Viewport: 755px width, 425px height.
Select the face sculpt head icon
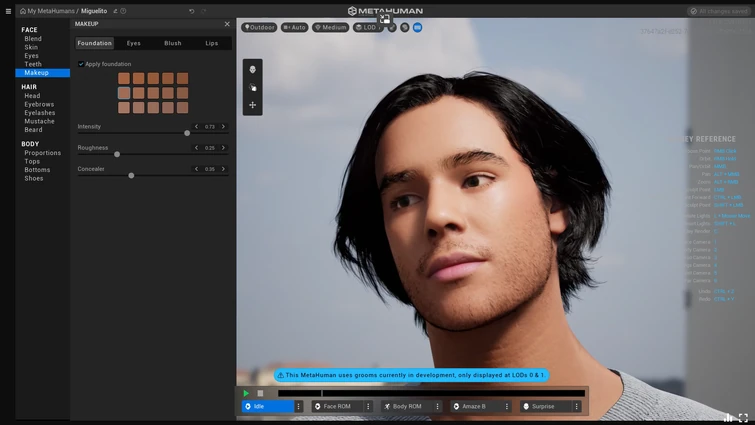coord(252,70)
